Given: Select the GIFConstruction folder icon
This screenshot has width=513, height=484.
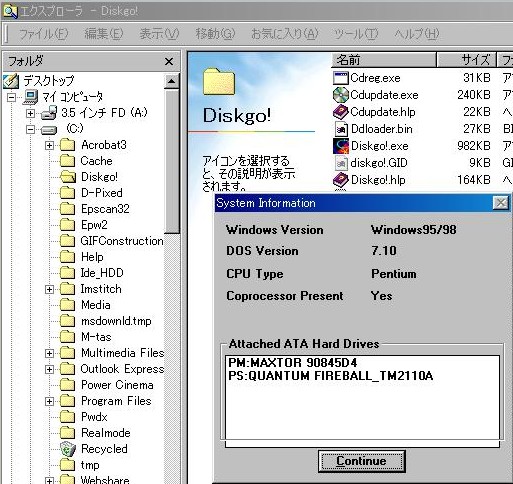Looking at the screenshot, I should click(x=68, y=241).
